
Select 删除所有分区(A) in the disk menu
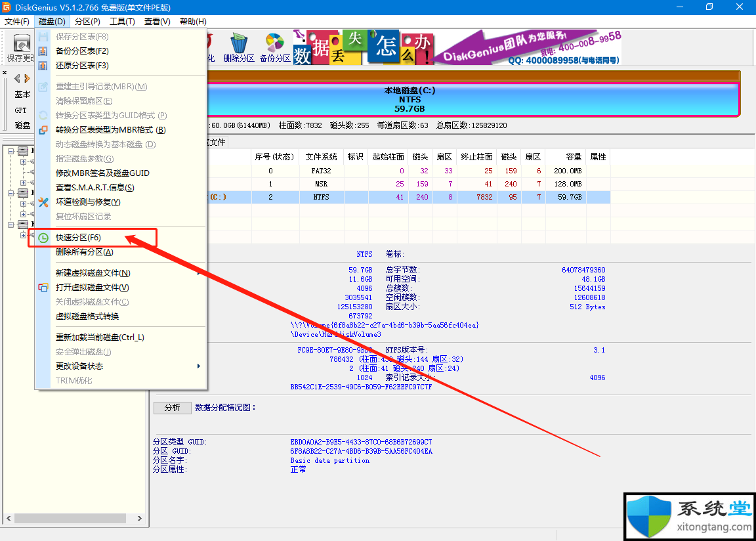point(121,252)
